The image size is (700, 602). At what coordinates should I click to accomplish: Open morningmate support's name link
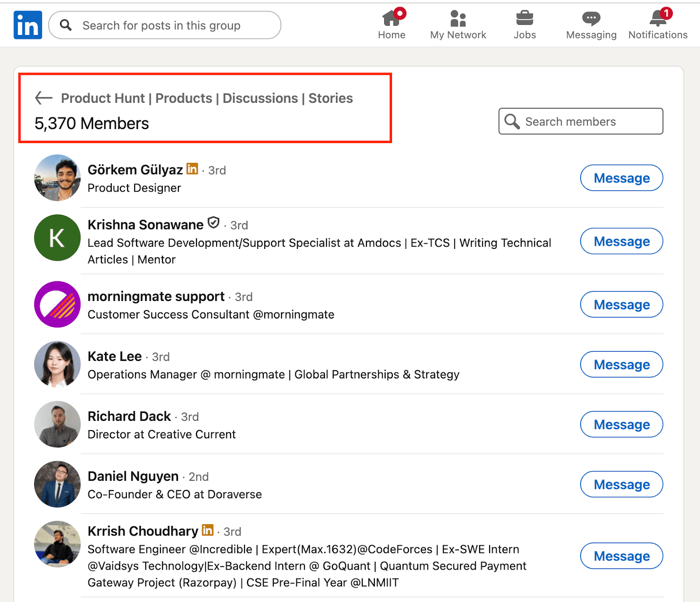pos(156,297)
